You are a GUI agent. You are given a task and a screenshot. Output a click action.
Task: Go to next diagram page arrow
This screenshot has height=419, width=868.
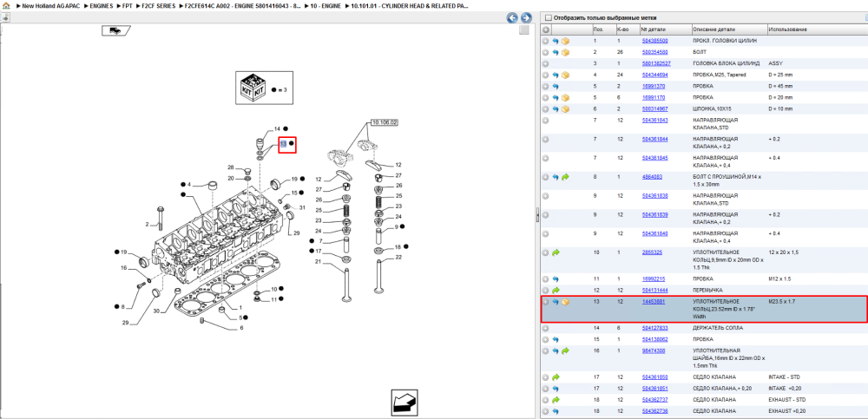tap(526, 17)
